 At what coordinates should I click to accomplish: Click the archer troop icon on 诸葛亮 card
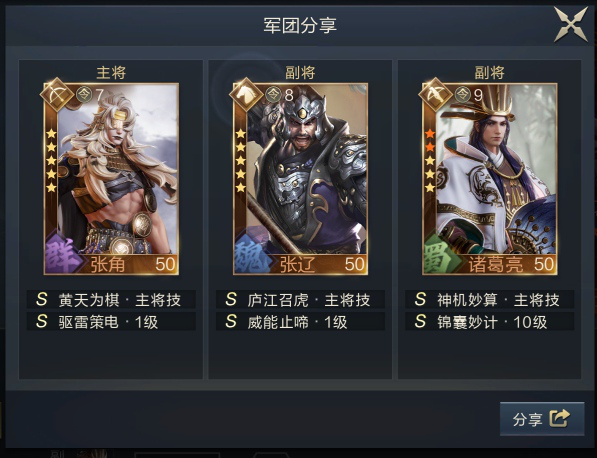(435, 94)
